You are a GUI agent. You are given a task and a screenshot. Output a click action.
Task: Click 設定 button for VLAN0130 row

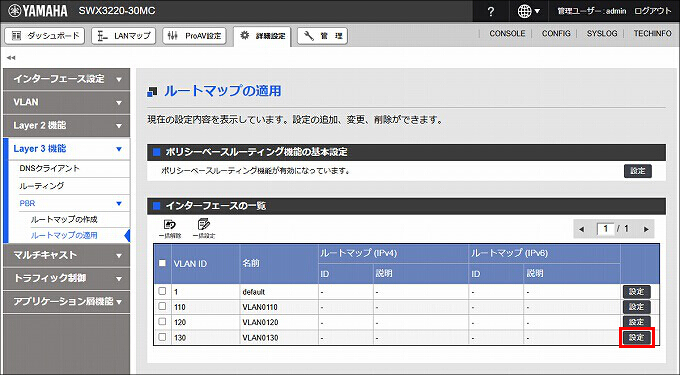tap(637, 337)
